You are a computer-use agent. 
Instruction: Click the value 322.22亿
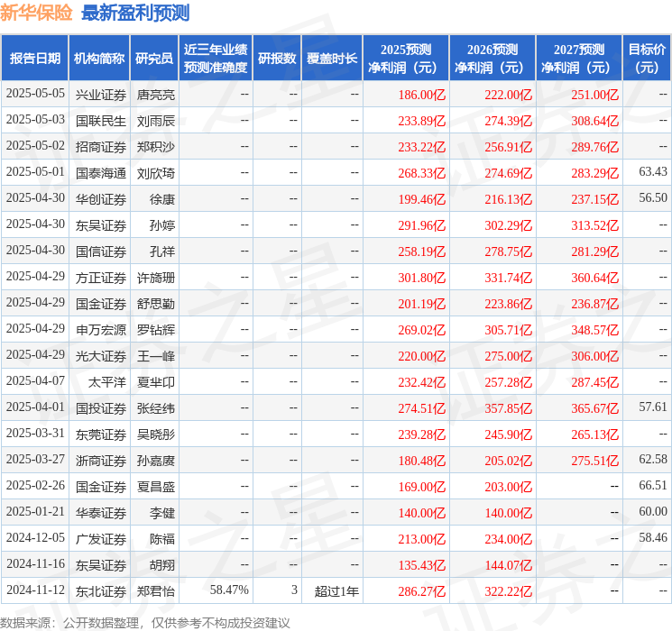tap(509, 591)
